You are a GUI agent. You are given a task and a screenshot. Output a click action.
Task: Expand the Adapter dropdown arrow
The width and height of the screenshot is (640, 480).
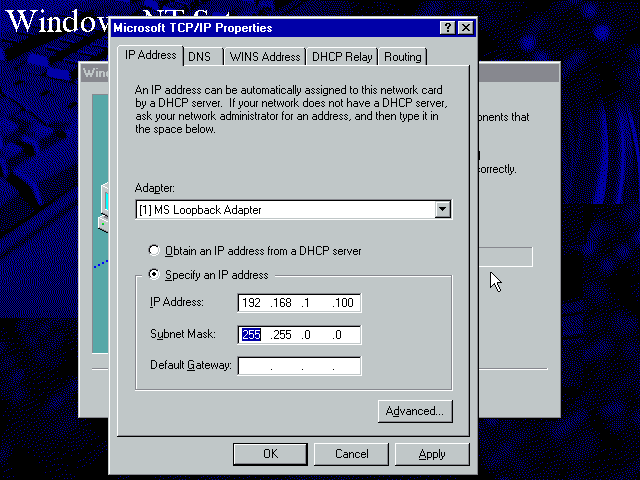click(442, 209)
